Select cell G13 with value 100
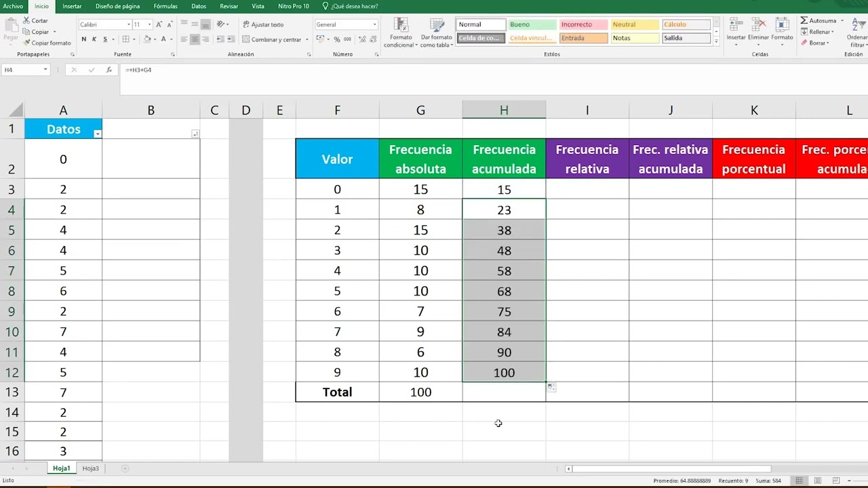 coord(420,392)
